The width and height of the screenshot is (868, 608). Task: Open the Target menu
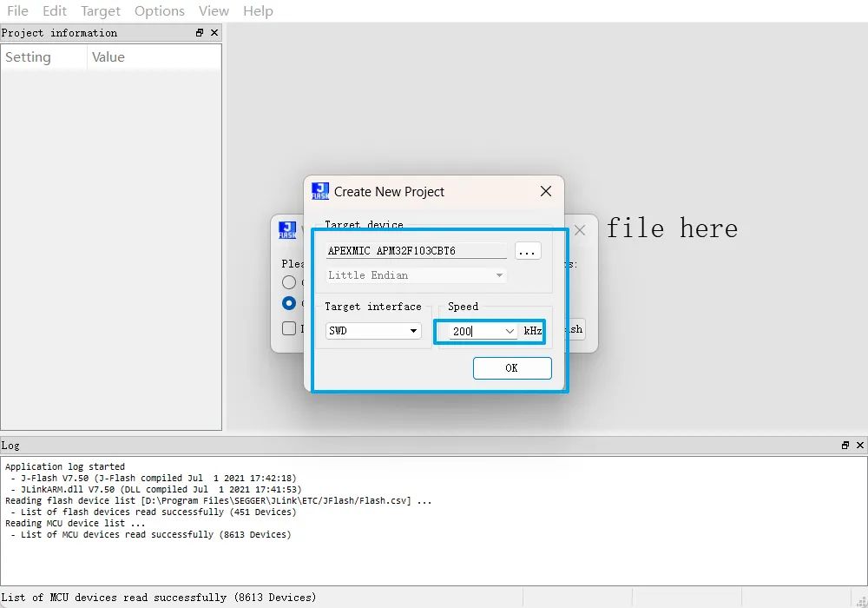point(101,11)
